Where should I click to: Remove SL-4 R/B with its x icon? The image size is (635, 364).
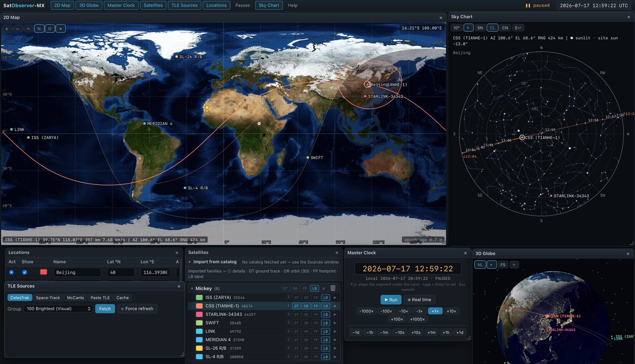coord(334,357)
